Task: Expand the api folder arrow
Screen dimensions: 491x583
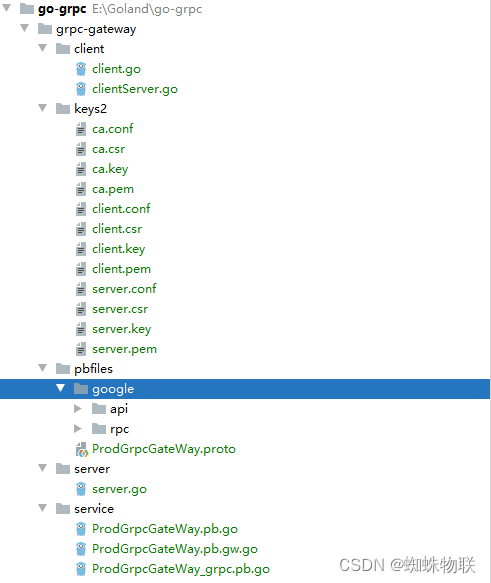Action: (78, 409)
